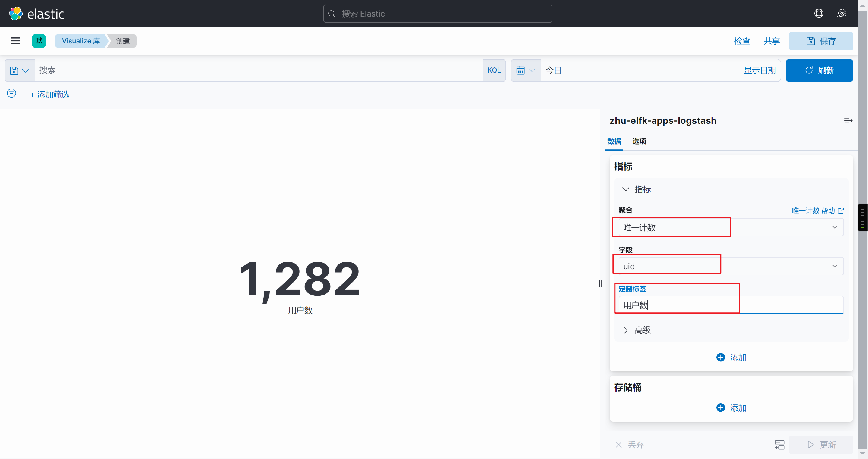Click the 搜索 Elastic global search box
Screen dimensions: 868x459
[438, 14]
